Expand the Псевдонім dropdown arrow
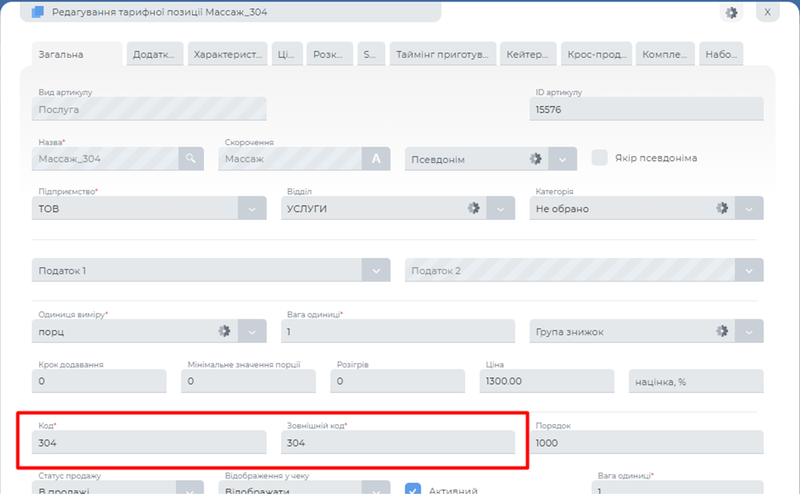800x496 pixels. click(563, 159)
